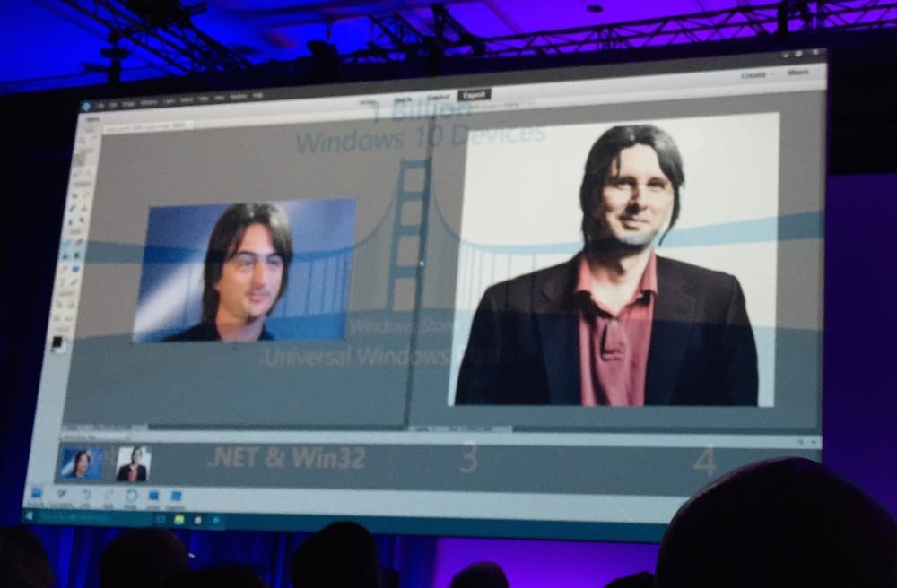Image resolution: width=897 pixels, height=588 pixels.
Task: Click the foreground color swatch in the toolbox
Action: [57, 343]
